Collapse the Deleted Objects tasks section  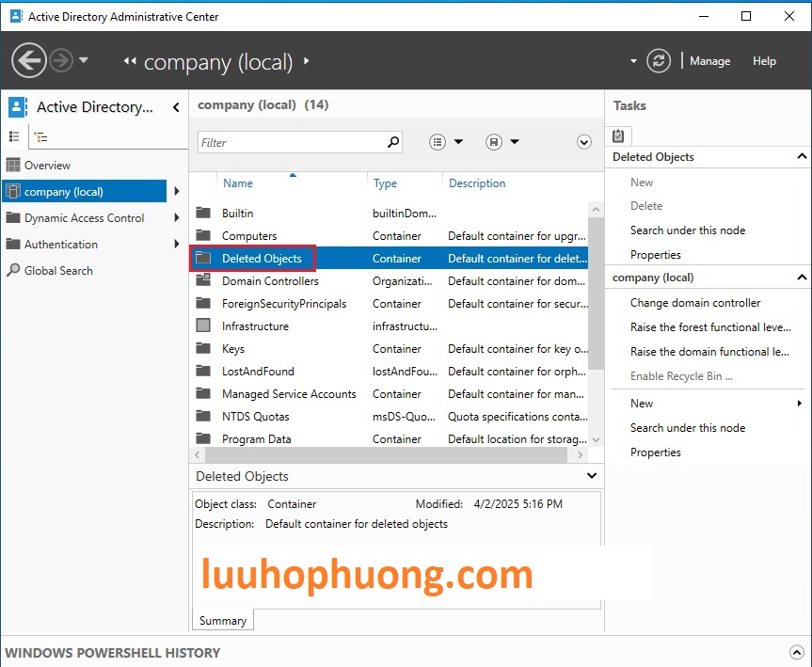pos(802,157)
